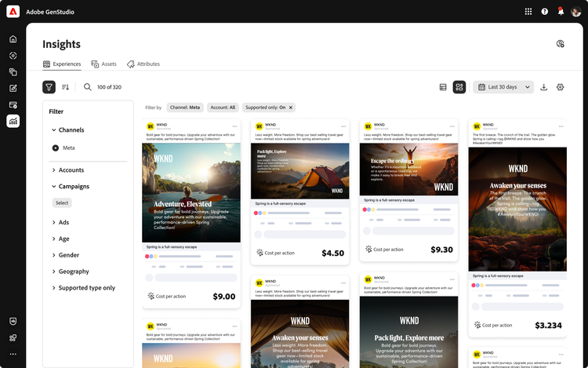Image resolution: width=588 pixels, height=368 pixels.
Task: Click the Select button under Campaigns
Action: pos(62,202)
